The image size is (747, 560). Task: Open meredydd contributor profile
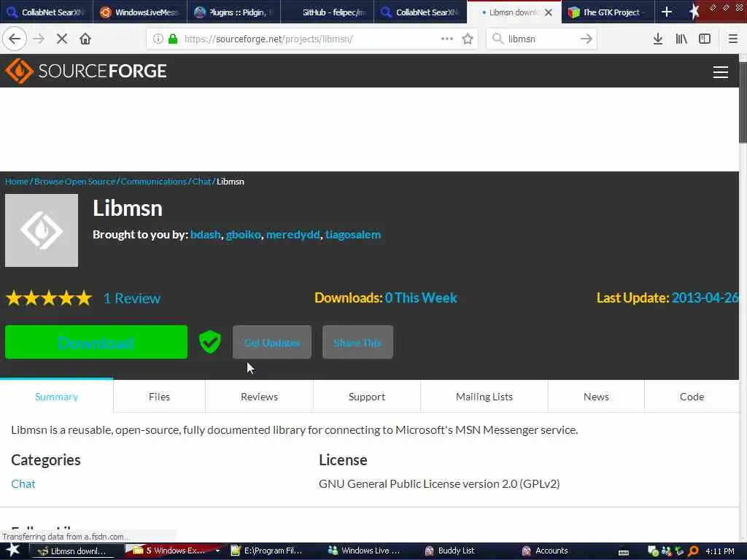point(293,234)
